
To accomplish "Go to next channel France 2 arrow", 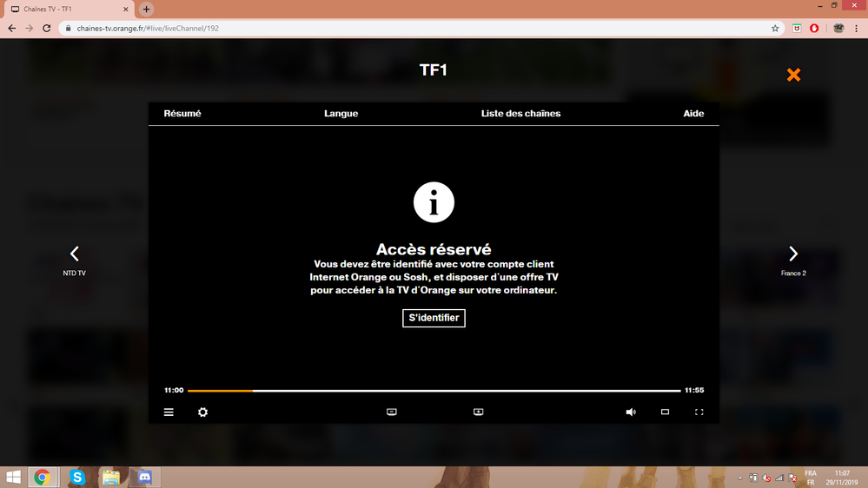I will pos(793,254).
